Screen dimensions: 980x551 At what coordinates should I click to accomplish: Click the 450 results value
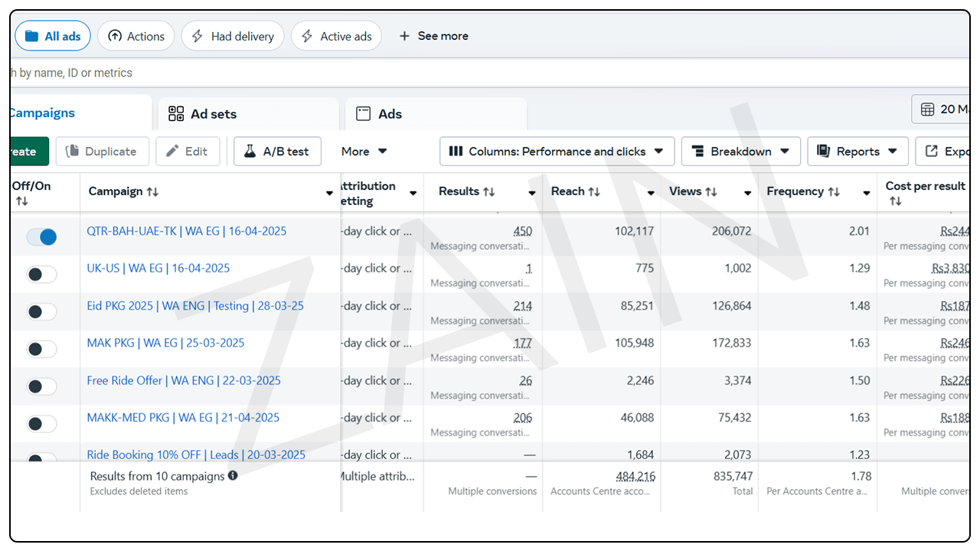(523, 231)
